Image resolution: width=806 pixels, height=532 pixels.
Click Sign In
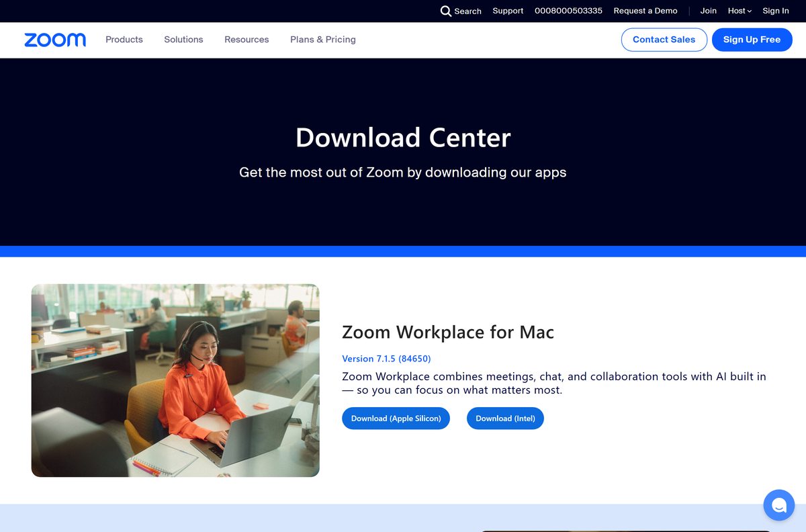click(x=776, y=11)
